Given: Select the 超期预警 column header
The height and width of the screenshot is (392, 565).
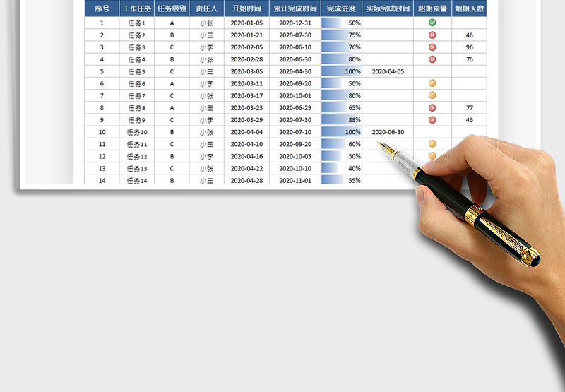Looking at the screenshot, I should (x=432, y=9).
